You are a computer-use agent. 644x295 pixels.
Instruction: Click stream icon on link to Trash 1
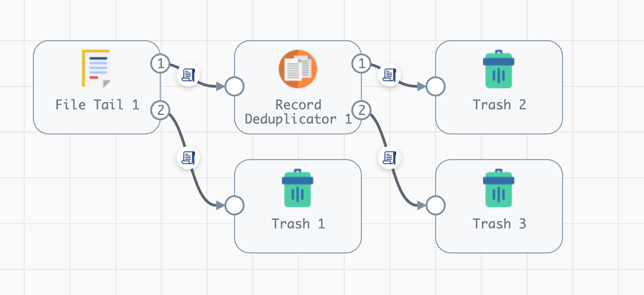coord(188,158)
